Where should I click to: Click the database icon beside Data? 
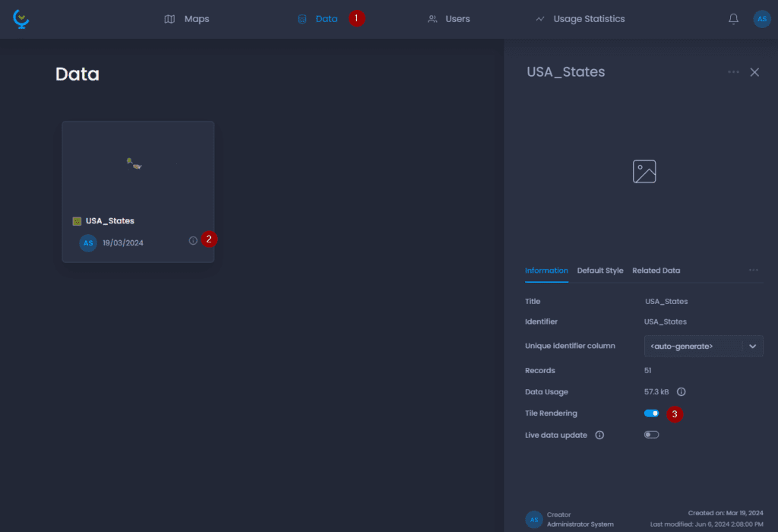tap(302, 19)
